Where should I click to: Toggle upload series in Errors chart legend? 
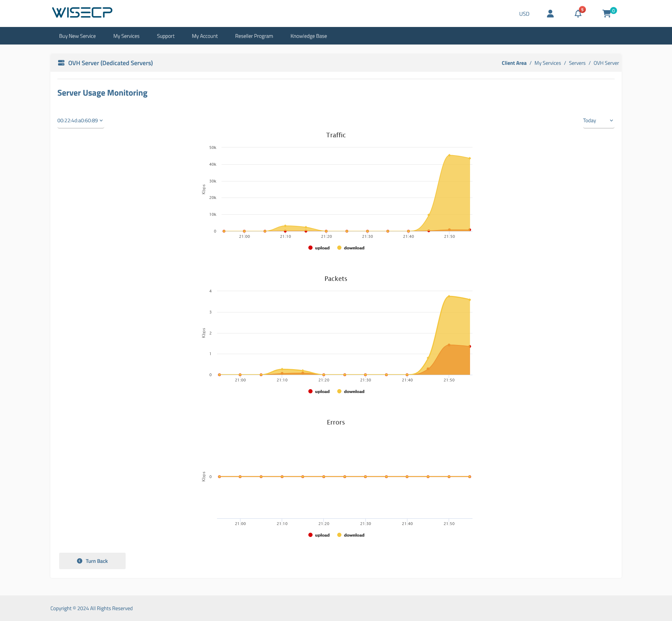tap(319, 535)
